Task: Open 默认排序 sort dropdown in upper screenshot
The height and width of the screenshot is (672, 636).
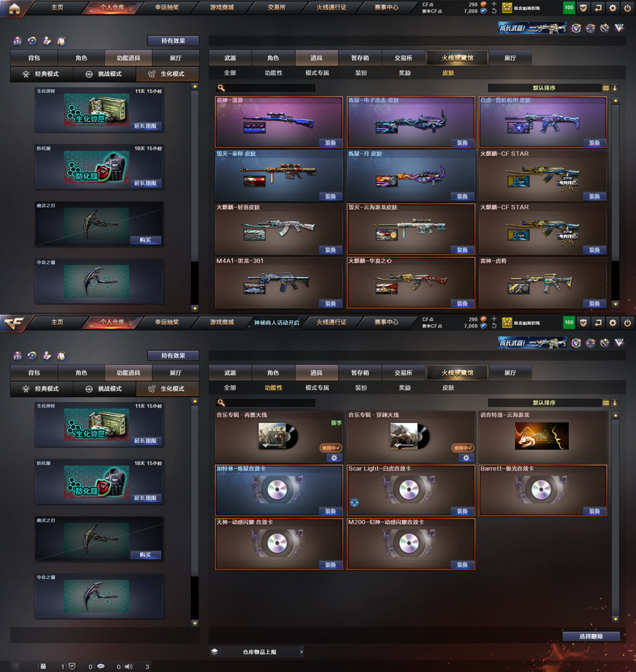Action: [x=544, y=88]
